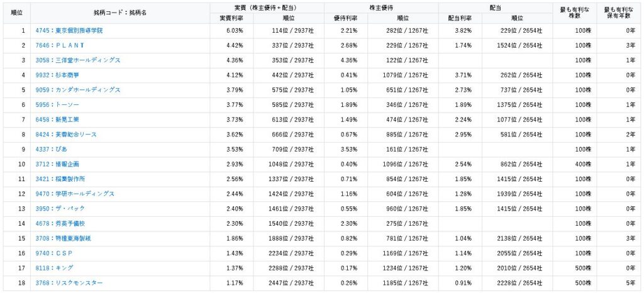Click the 3058:三洋堂ホールディングス link
Screen dimensions: 644x293
pos(78,60)
